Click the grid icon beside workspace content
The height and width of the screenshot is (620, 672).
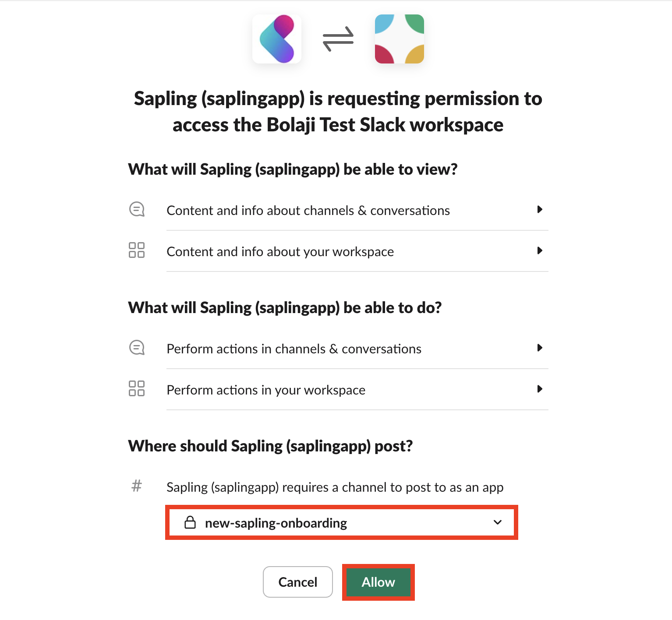[x=137, y=250]
